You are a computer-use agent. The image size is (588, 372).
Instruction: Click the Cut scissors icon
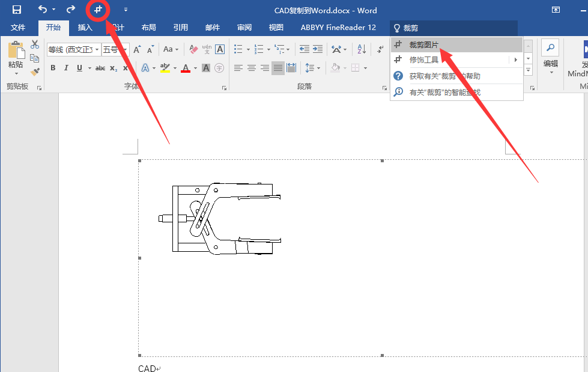tap(35, 44)
